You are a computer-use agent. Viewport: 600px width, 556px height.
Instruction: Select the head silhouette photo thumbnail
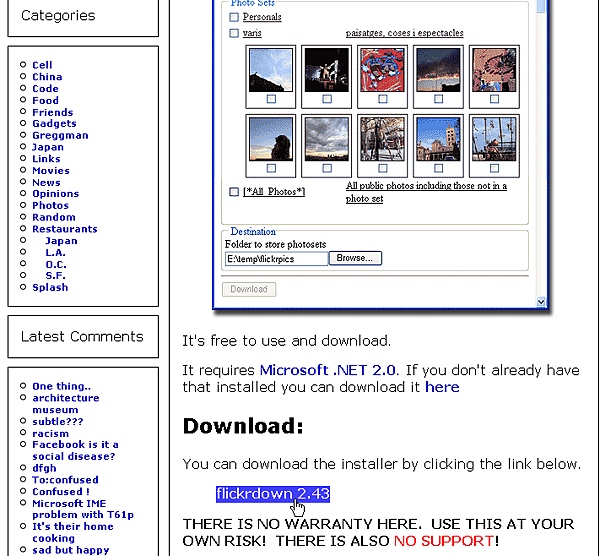[x=271, y=139]
